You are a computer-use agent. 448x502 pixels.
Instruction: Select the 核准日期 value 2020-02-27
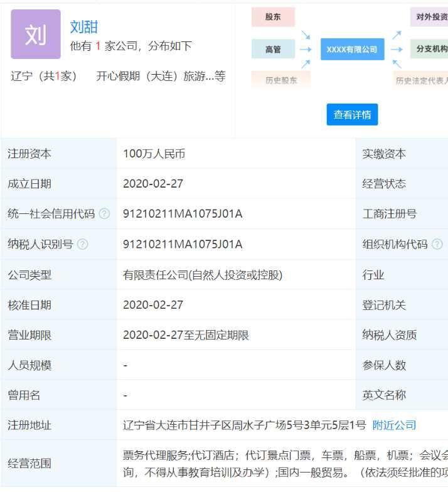click(x=153, y=305)
